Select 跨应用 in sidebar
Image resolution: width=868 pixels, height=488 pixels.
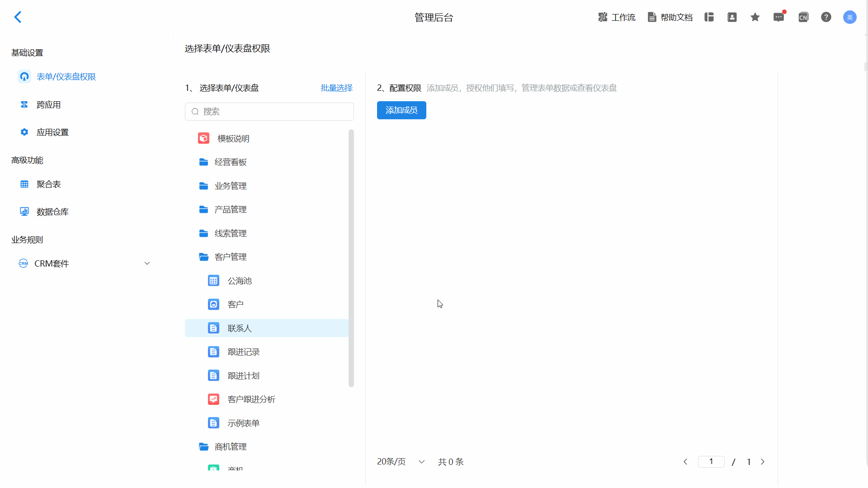click(x=48, y=105)
